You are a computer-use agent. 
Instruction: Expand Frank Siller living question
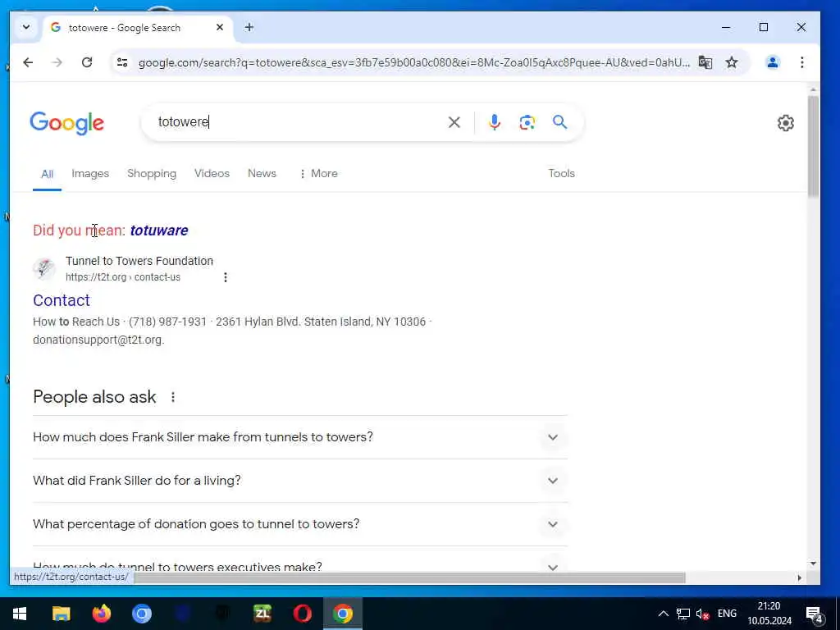300,481
